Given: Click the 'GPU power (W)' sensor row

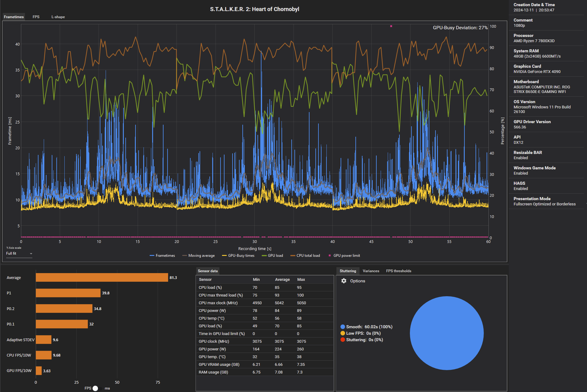Looking at the screenshot, I should click(265, 349).
